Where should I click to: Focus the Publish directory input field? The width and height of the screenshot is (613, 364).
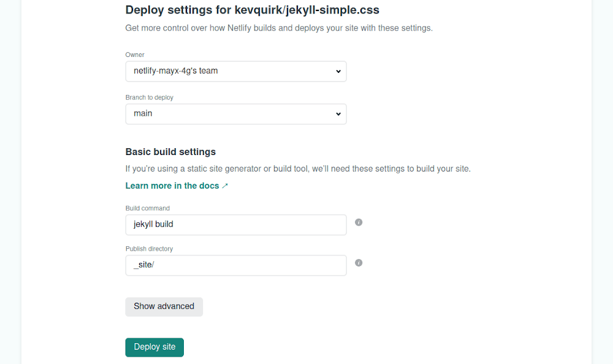[x=236, y=265]
